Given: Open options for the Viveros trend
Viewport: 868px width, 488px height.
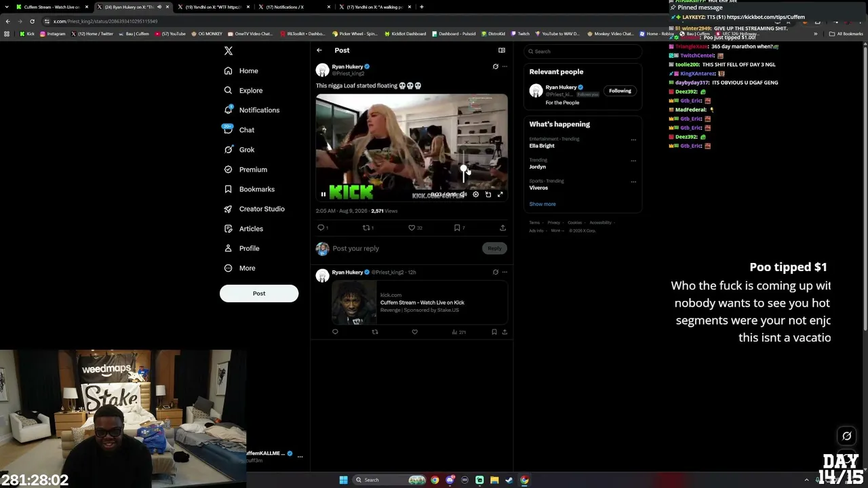Looking at the screenshot, I should pyautogui.click(x=633, y=182).
